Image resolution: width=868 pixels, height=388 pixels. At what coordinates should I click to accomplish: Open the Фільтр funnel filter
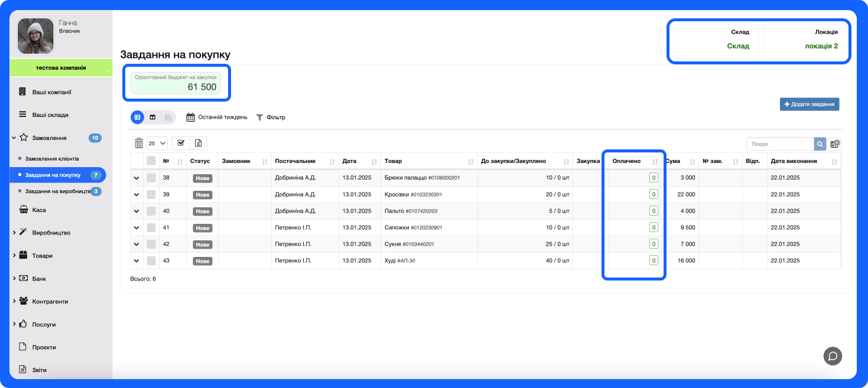click(271, 118)
